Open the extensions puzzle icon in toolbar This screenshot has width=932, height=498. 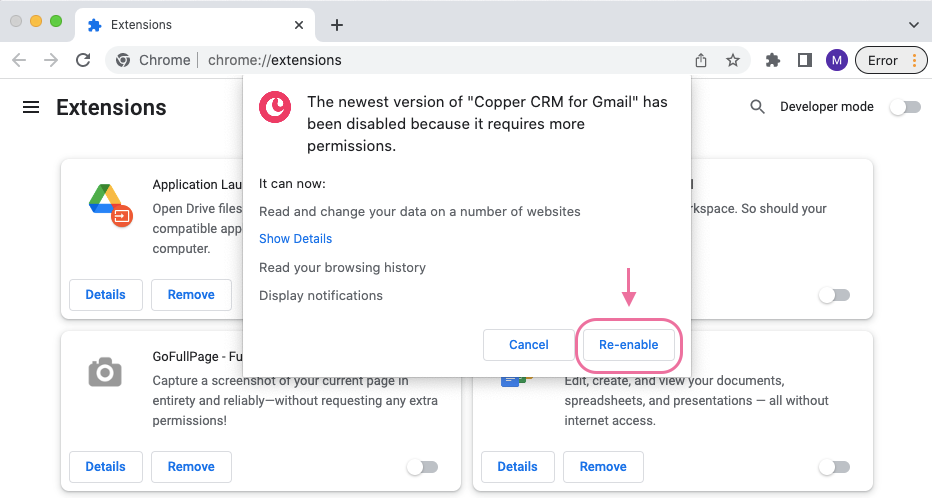(x=773, y=60)
